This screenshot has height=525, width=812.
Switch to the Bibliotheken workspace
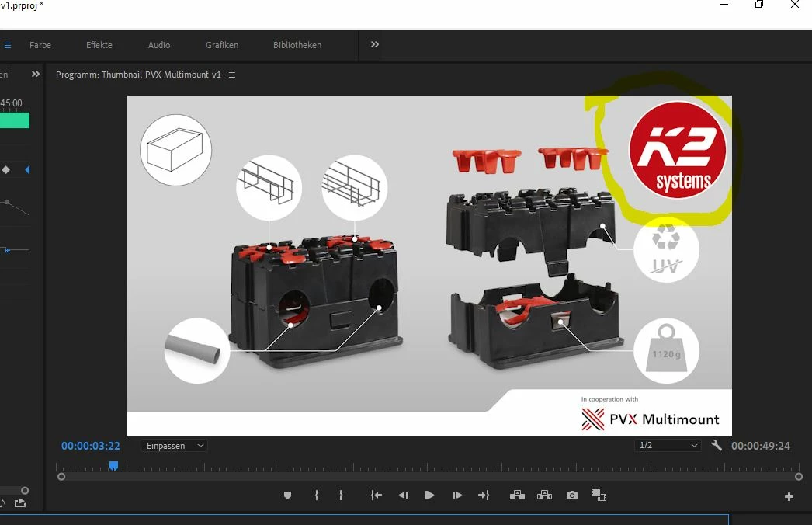(x=297, y=45)
